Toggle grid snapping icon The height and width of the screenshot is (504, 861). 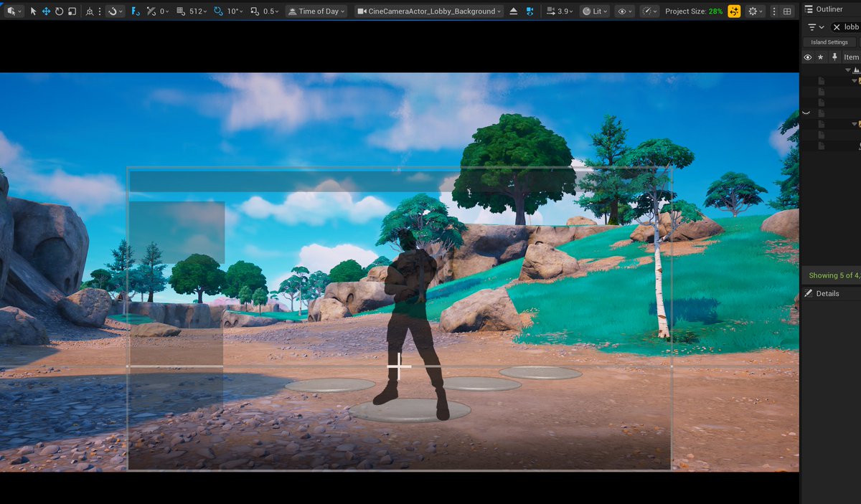point(181,11)
